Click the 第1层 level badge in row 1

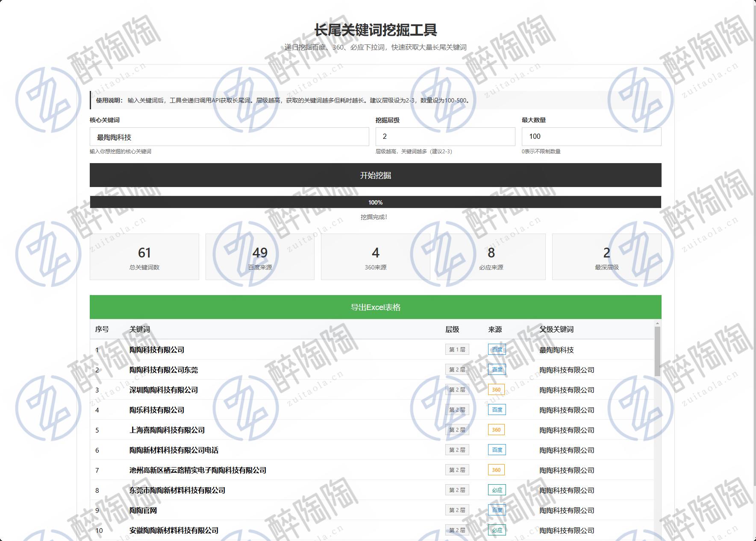pos(457,350)
